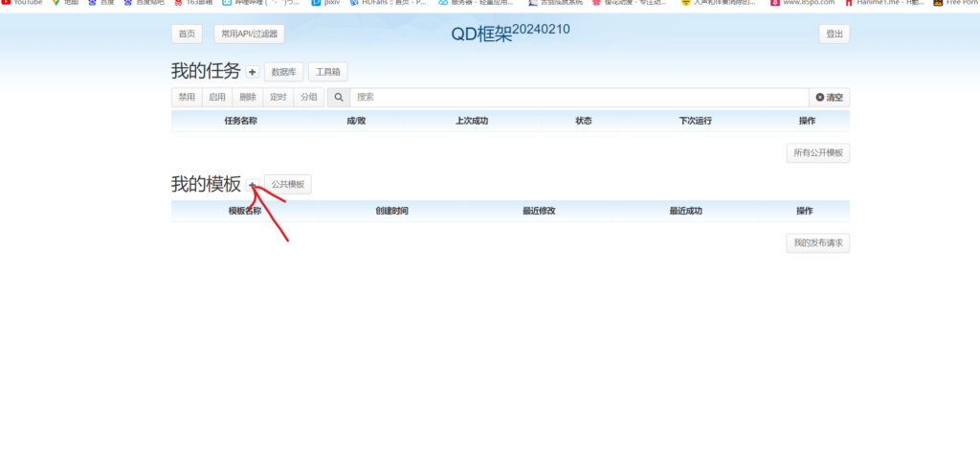Go to 首页 home page
Screen dimensions: 980x456
pyautogui.click(x=187, y=34)
